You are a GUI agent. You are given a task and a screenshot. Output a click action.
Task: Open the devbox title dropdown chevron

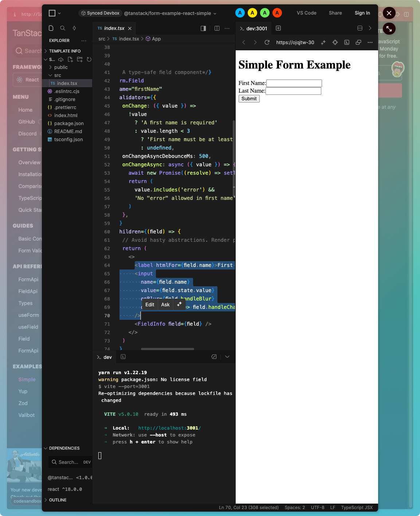[215, 13]
